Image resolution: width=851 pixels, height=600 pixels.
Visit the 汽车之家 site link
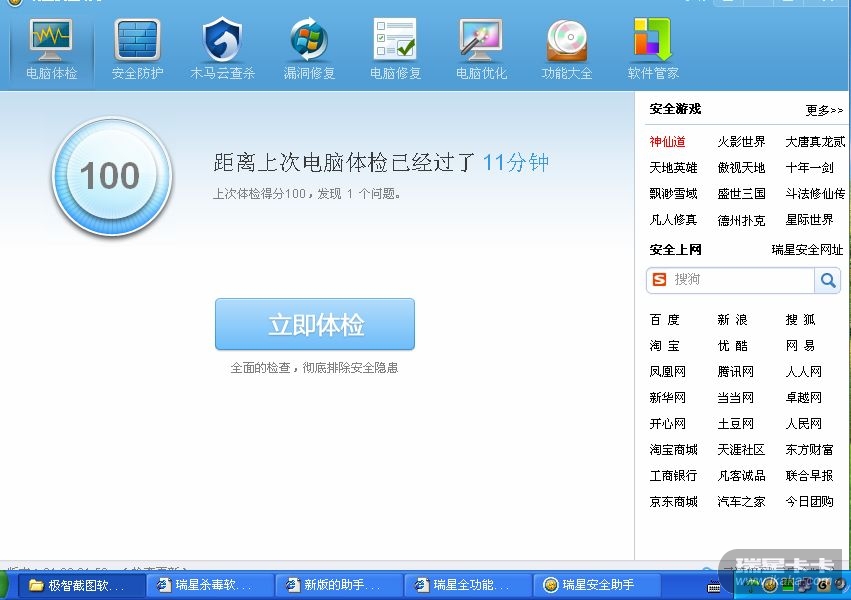click(x=741, y=502)
